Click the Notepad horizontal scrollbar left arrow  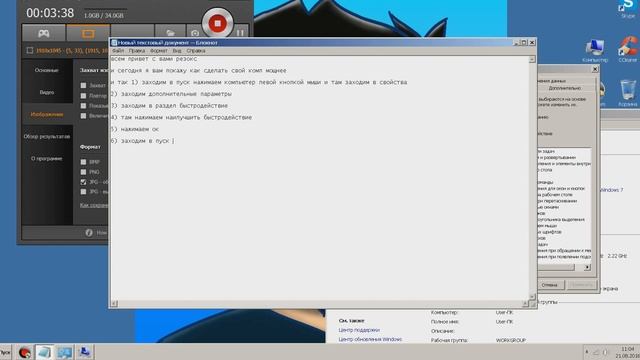[x=114, y=304]
